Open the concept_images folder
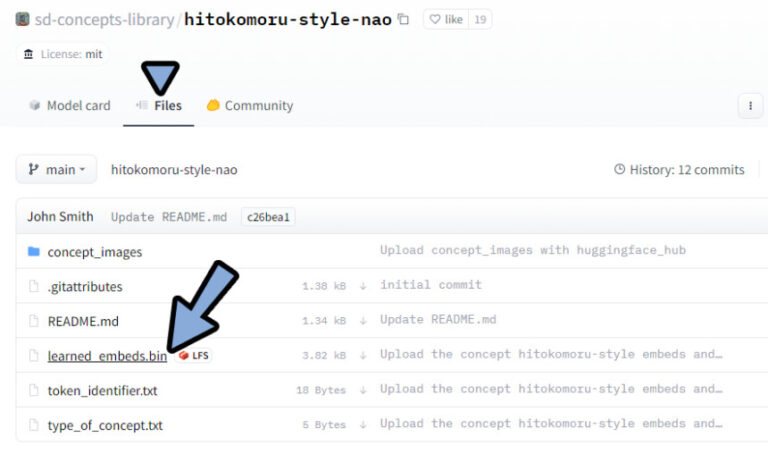The image size is (768, 462). tap(94, 252)
